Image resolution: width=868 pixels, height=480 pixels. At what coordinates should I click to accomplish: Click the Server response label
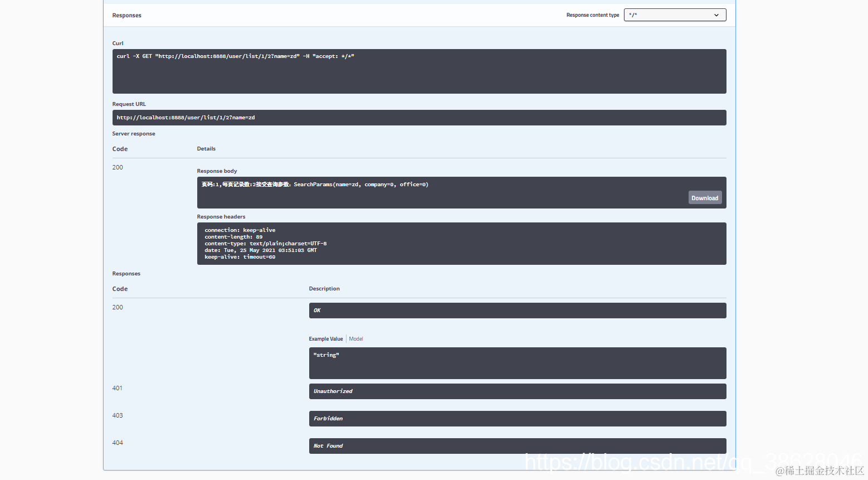tap(134, 134)
